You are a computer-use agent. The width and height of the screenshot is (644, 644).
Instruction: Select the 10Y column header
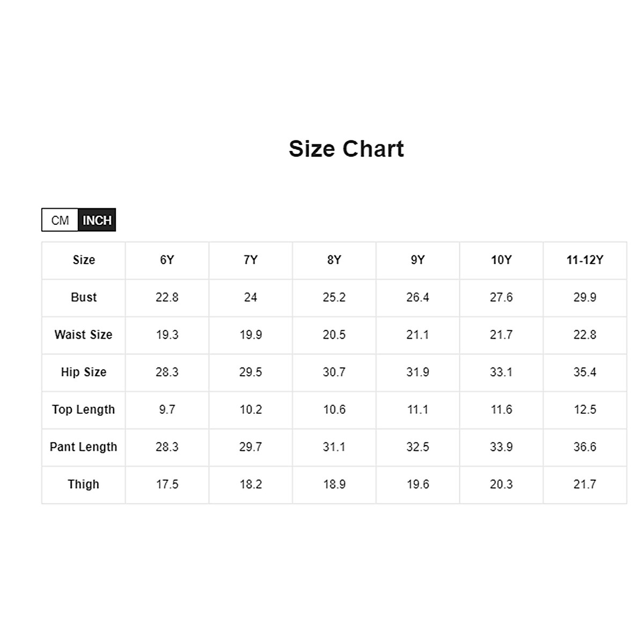501,260
